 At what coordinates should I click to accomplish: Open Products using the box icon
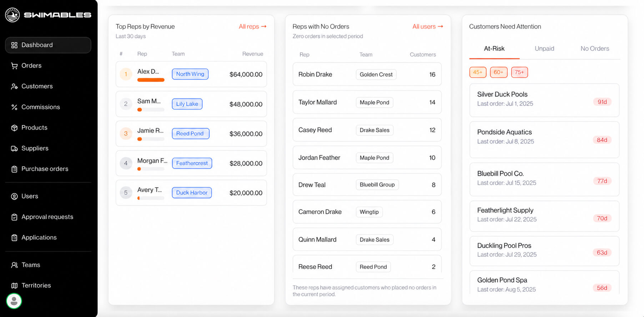click(14, 128)
